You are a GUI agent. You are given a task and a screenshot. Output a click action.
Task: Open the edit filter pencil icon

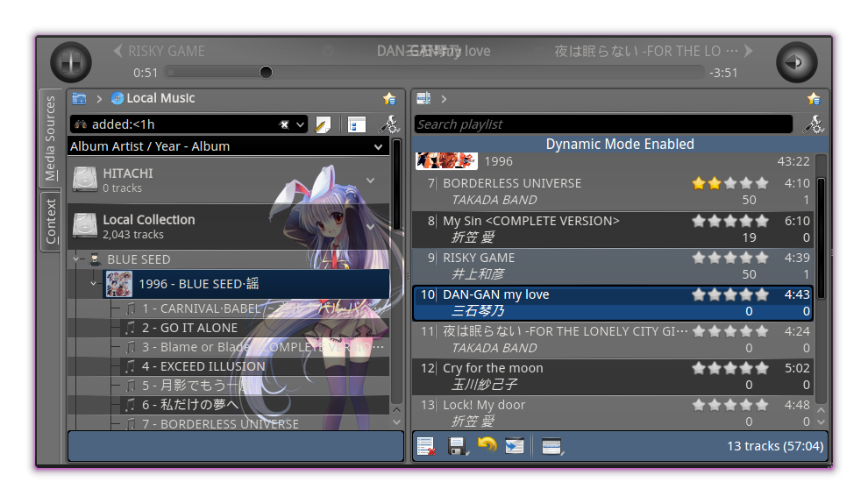(x=323, y=124)
